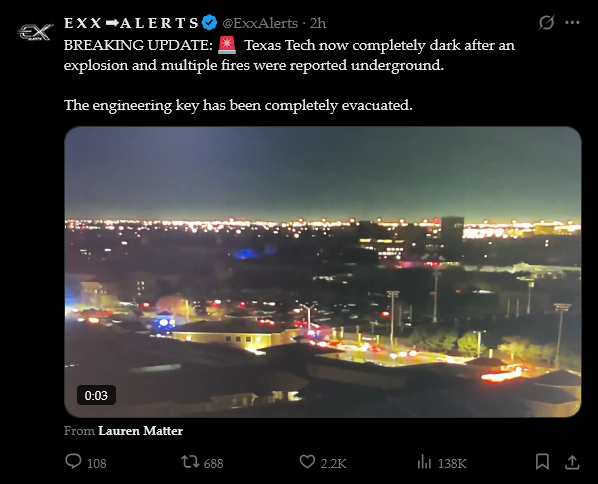View post analytics bar chart icon

click(x=424, y=462)
